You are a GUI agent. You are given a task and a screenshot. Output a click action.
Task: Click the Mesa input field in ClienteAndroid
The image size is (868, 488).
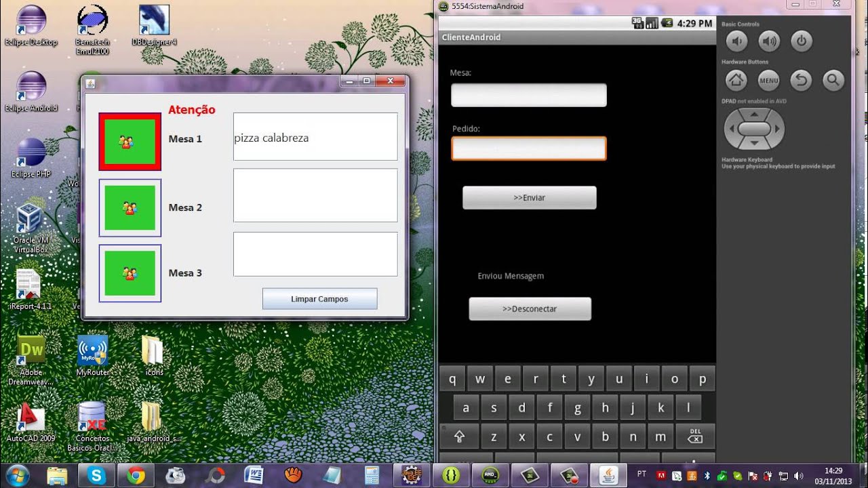(529, 95)
